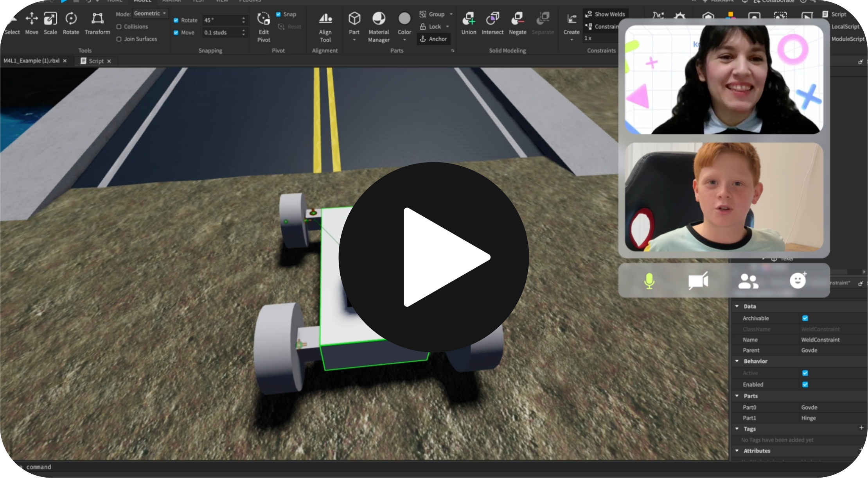Image resolution: width=868 pixels, height=478 pixels.
Task: Open the Create constraint dropdown arrow
Action: point(571,40)
